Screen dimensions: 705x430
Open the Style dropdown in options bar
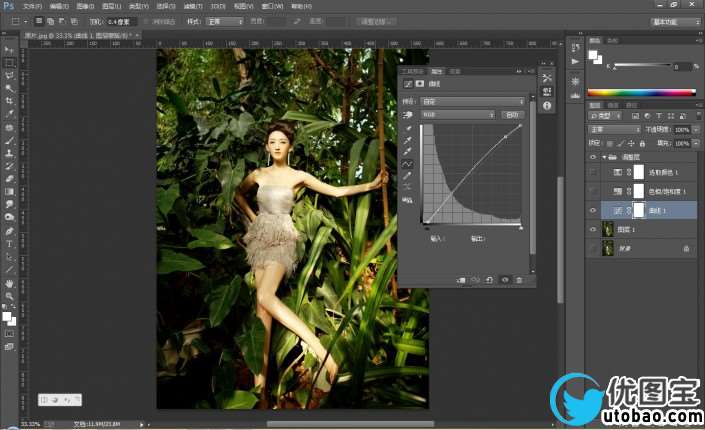[x=225, y=21]
